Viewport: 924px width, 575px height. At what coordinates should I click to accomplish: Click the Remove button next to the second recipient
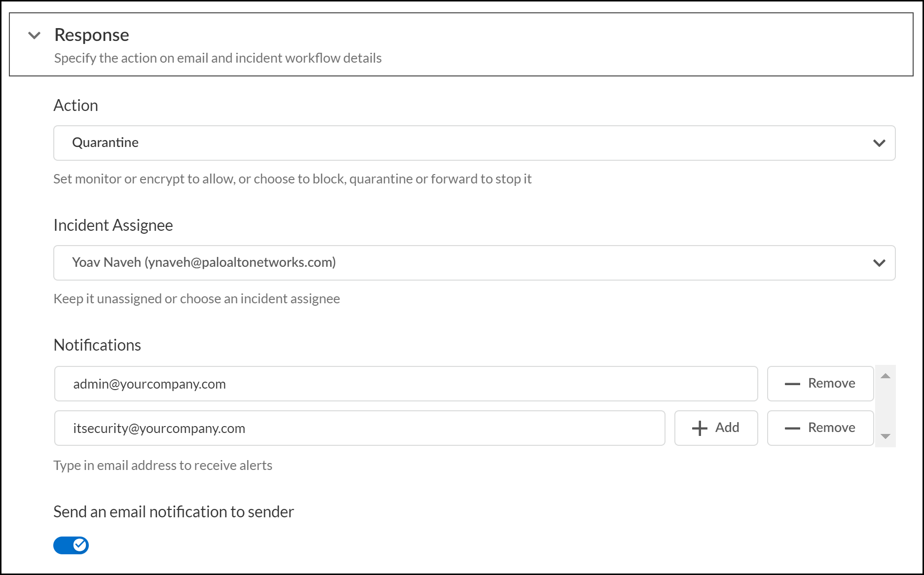pos(820,428)
